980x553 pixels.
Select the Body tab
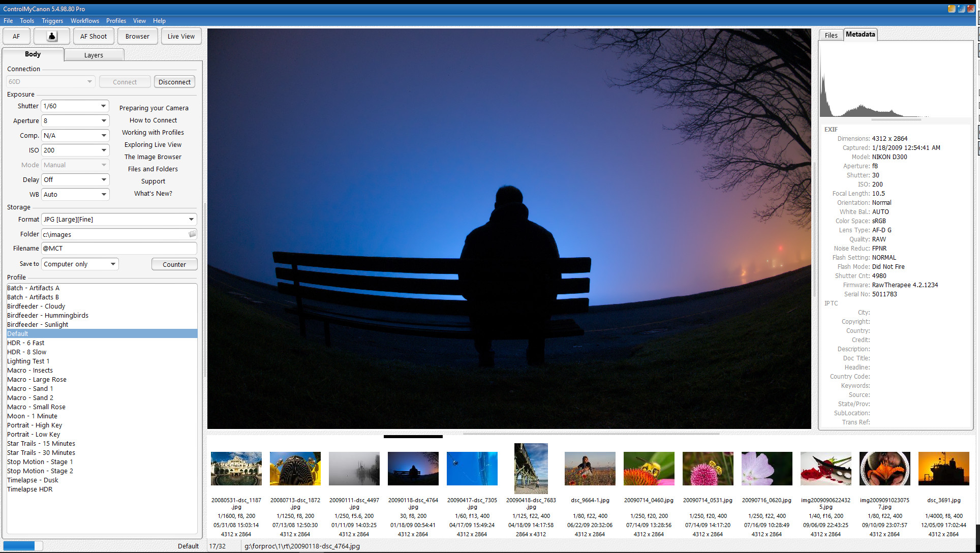pyautogui.click(x=33, y=54)
